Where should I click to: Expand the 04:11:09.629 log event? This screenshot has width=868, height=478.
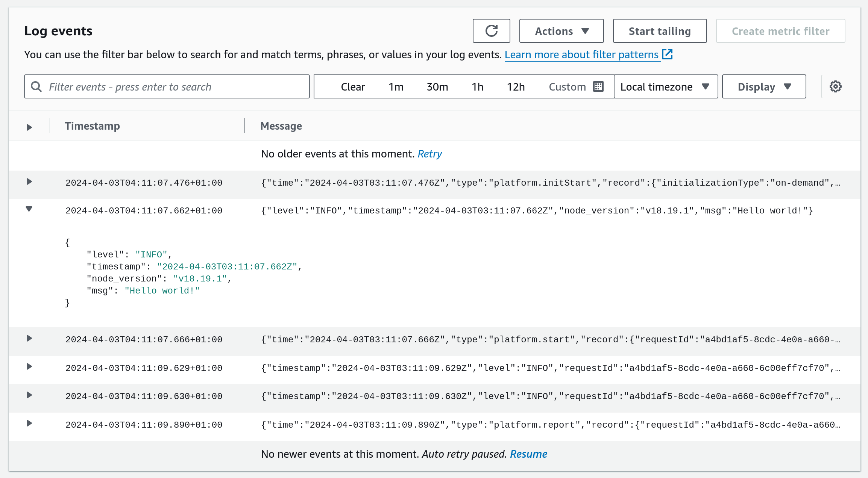tap(29, 367)
